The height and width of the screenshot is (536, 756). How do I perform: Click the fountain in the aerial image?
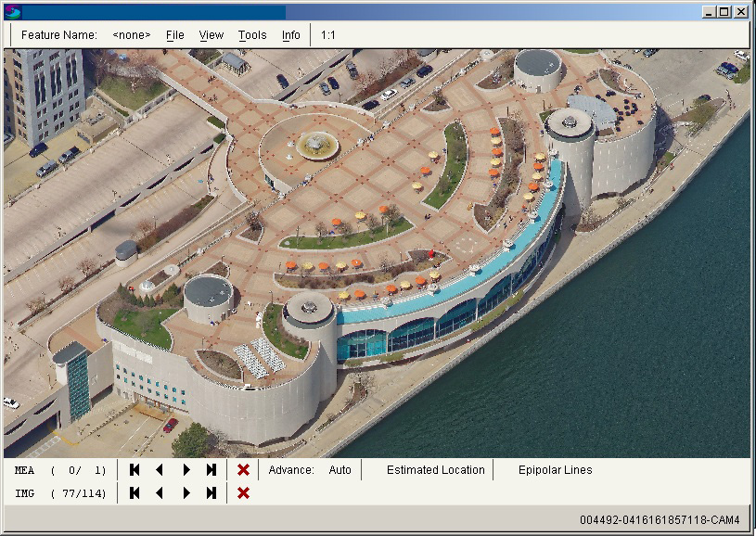316,145
